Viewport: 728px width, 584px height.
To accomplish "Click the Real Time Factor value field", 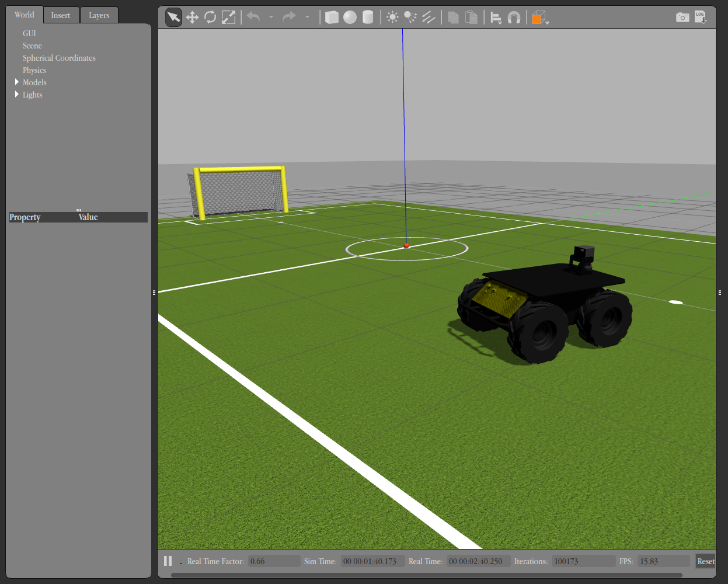I will 274,561.
